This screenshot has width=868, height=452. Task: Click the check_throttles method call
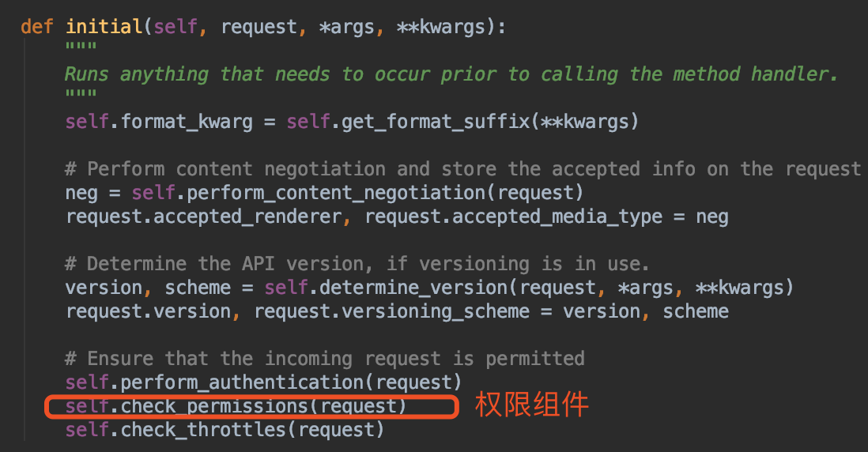[x=209, y=430]
